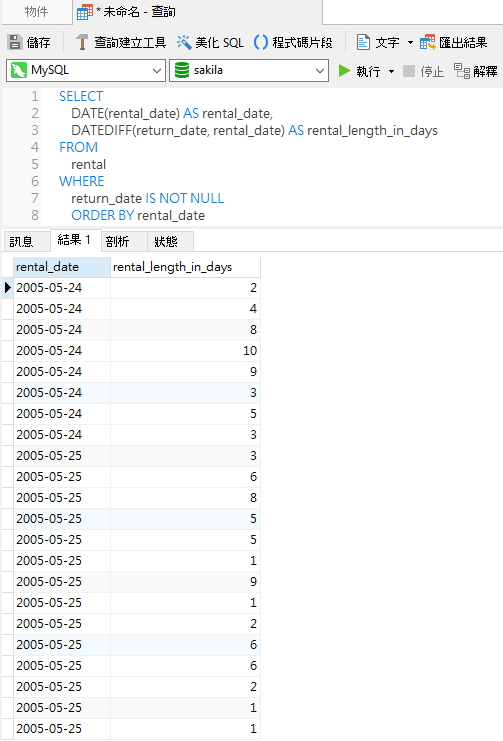Click the current row arrow indicator
The height and width of the screenshot is (741, 503).
(x=8, y=287)
